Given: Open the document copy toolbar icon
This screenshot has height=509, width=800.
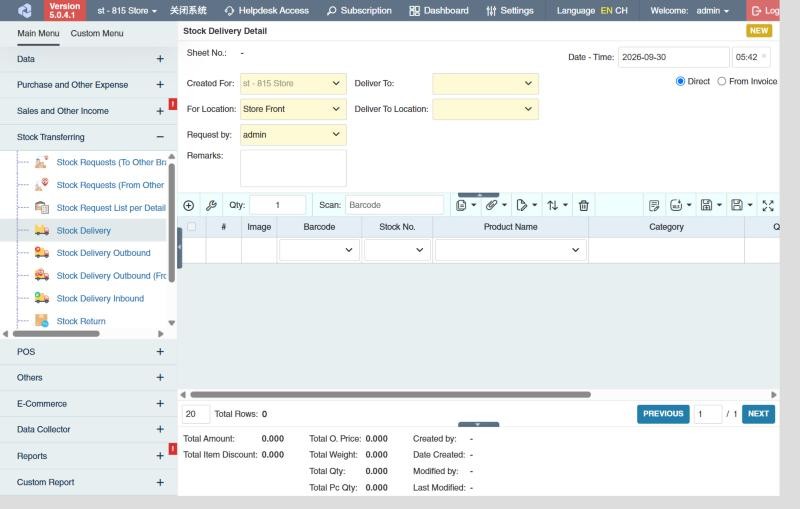Looking at the screenshot, I should point(461,206).
